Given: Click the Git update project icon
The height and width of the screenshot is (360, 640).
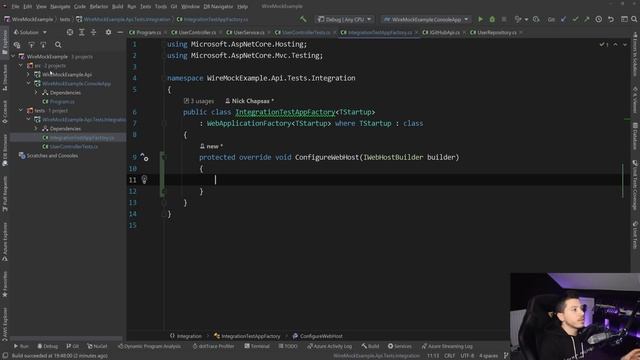Looking at the screenshot, I should coord(563,19).
